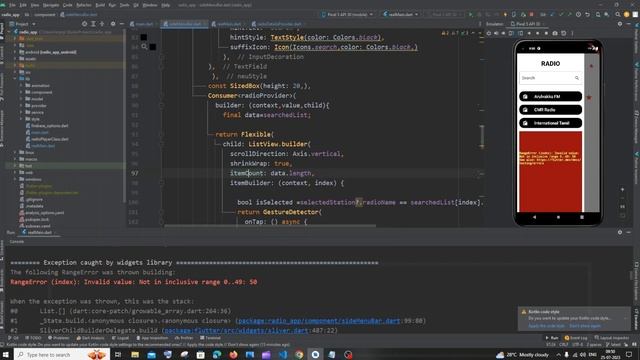Open Firefox from the taskbar

pos(233,355)
